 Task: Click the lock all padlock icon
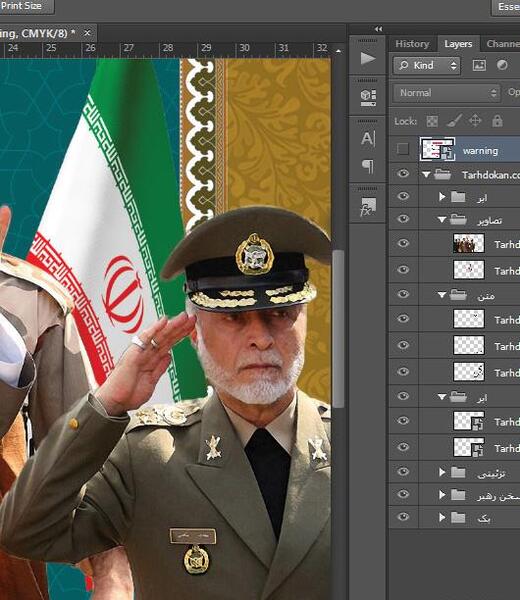pos(497,121)
